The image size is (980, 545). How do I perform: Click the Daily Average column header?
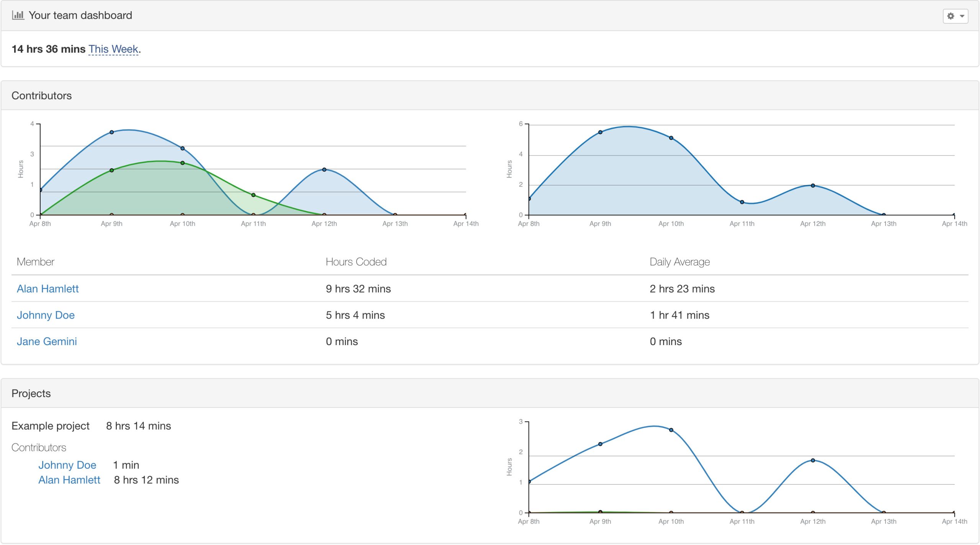click(x=679, y=262)
